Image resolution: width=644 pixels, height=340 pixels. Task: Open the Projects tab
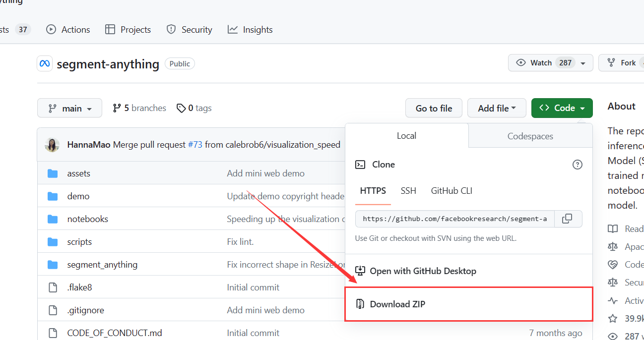[128, 30]
